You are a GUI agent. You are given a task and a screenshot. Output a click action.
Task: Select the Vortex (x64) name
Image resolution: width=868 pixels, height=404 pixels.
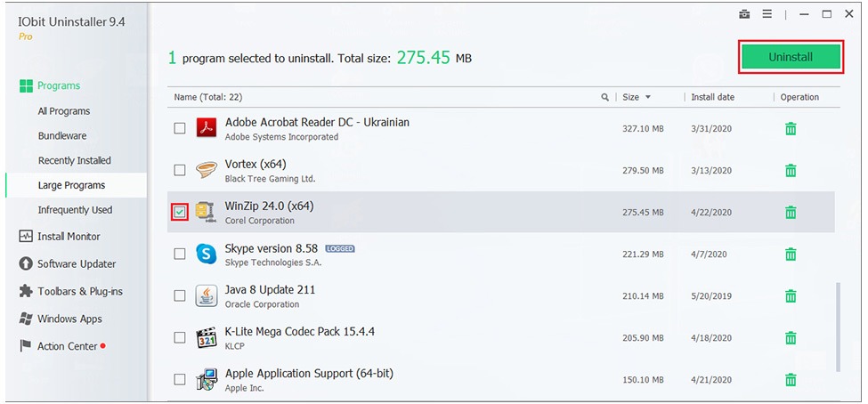coord(256,165)
